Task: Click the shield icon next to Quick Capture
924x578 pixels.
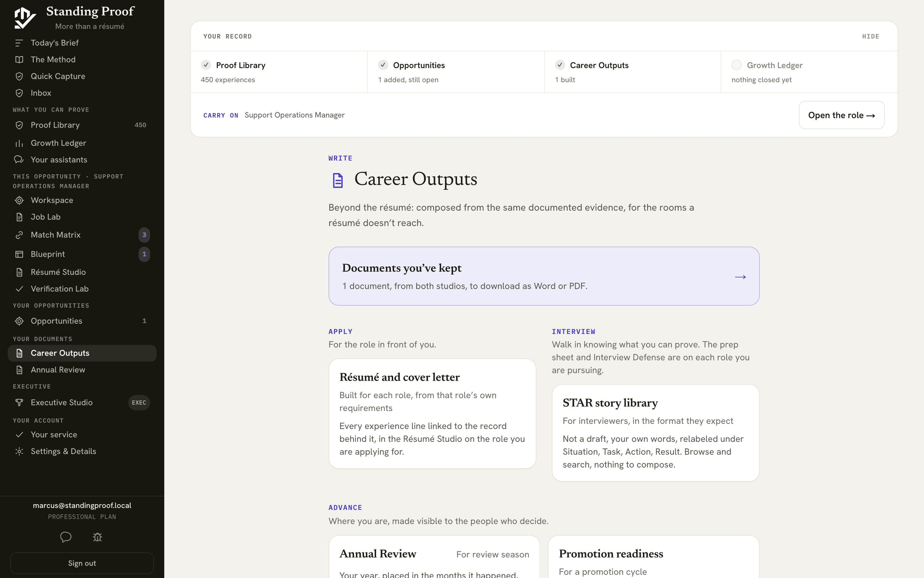Action: pos(19,76)
